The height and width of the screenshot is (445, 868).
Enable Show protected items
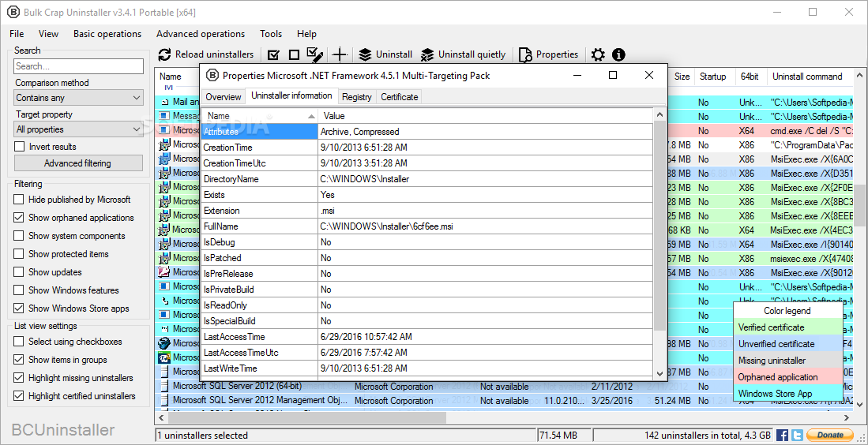[x=19, y=254]
